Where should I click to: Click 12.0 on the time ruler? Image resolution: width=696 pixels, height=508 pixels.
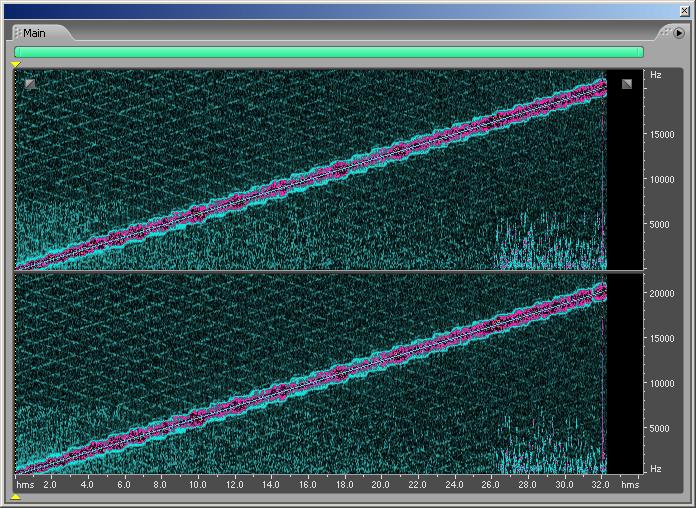234,484
